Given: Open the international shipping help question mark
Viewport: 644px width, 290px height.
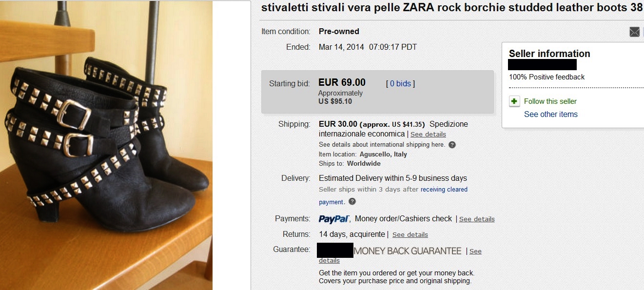Looking at the screenshot, I should coord(452,145).
